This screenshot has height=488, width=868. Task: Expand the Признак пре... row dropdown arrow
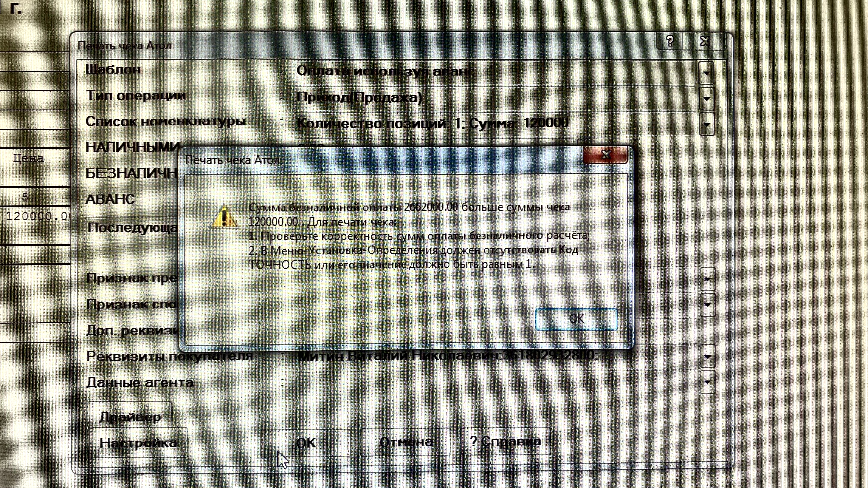point(707,279)
